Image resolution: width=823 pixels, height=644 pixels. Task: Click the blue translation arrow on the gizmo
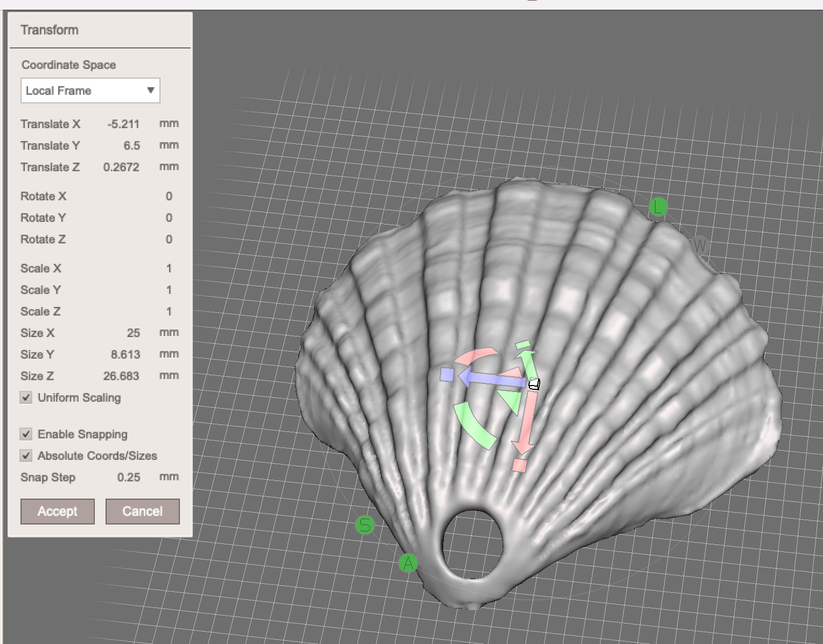(x=491, y=379)
